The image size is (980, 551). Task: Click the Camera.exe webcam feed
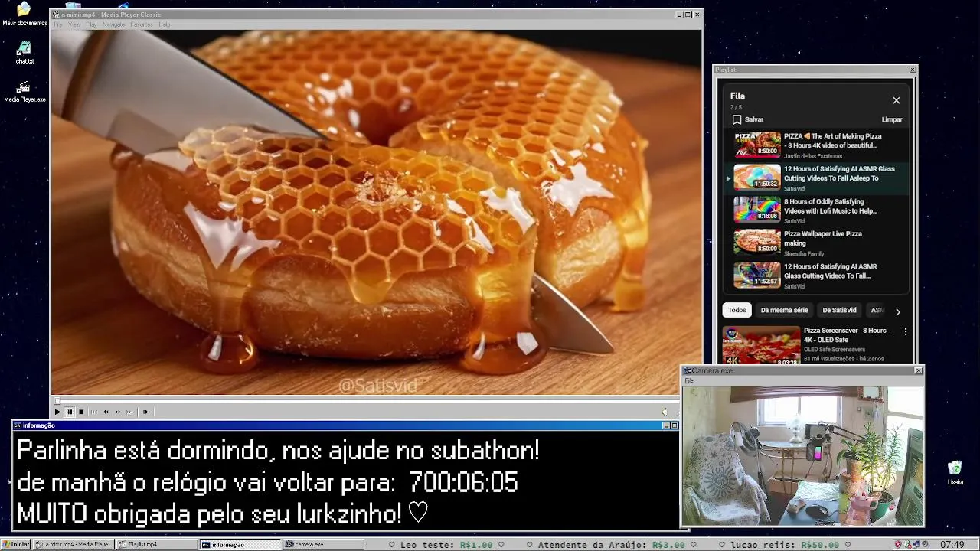[x=802, y=455]
